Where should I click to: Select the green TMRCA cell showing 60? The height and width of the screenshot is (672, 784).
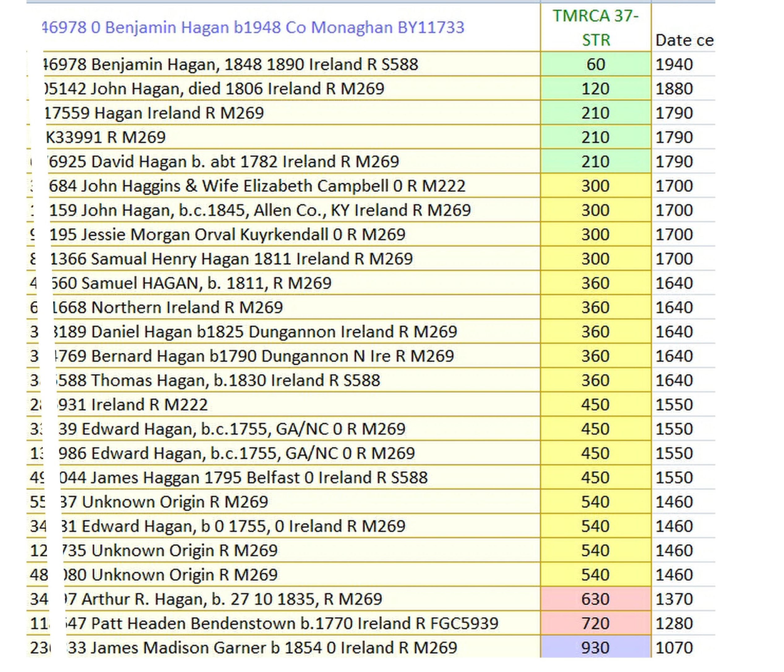tap(596, 64)
